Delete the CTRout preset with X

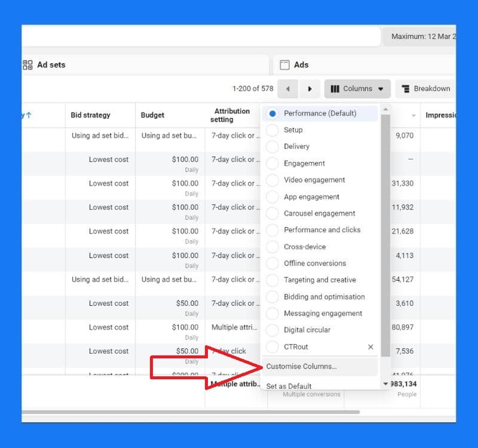point(370,347)
